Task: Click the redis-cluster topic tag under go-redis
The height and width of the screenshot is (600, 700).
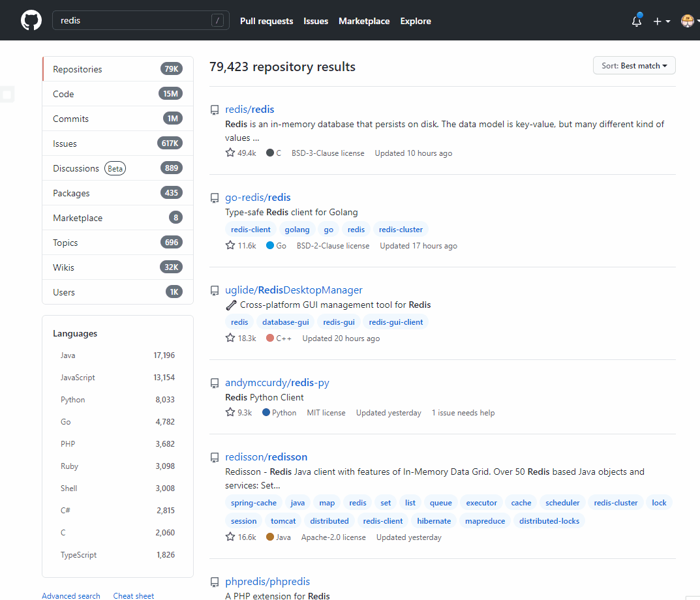Action: point(401,230)
